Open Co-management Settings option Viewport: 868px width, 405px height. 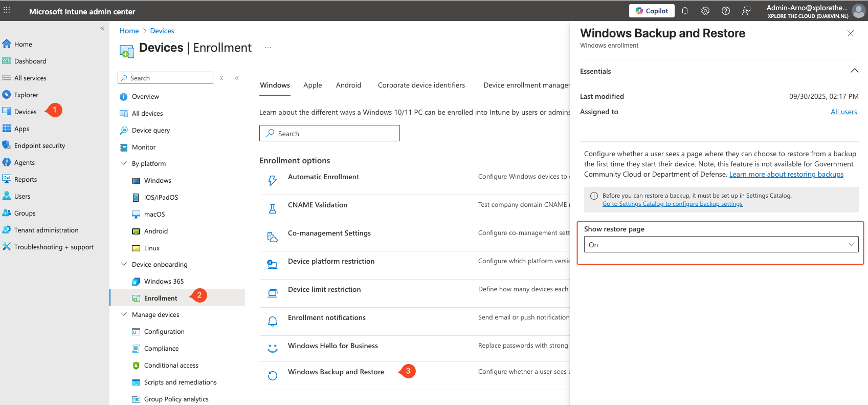[x=329, y=233]
